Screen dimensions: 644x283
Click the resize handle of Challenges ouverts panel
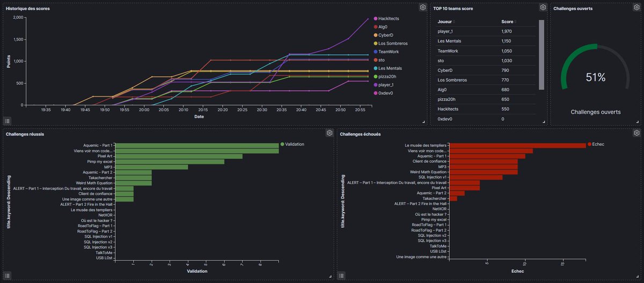[638, 123]
